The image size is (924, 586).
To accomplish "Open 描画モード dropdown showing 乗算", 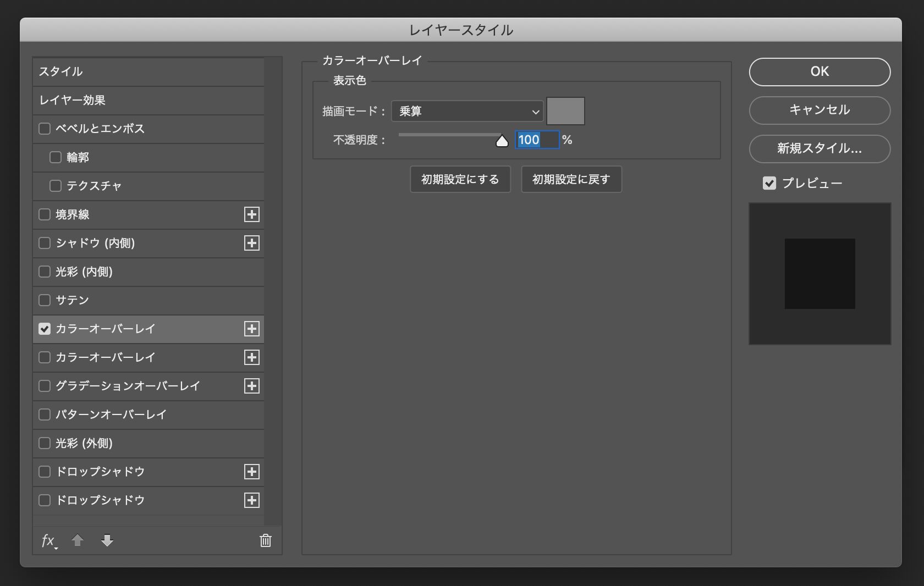I will (468, 111).
